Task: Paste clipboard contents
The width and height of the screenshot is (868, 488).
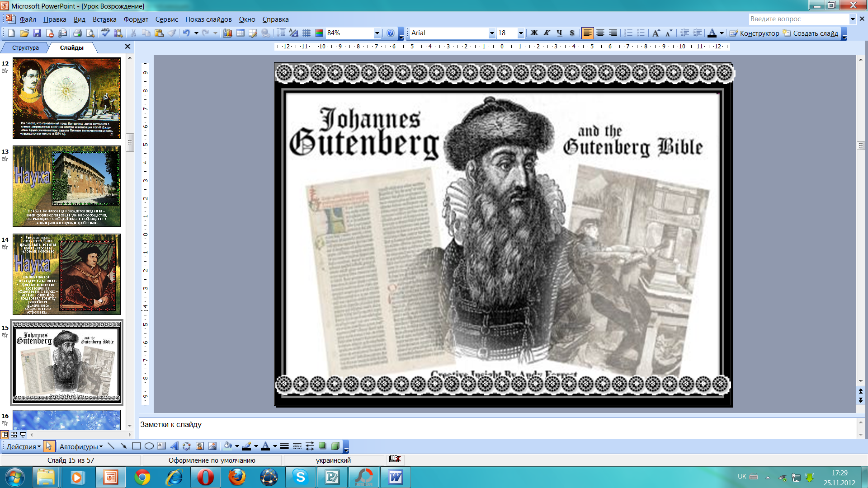Action: 159,33
